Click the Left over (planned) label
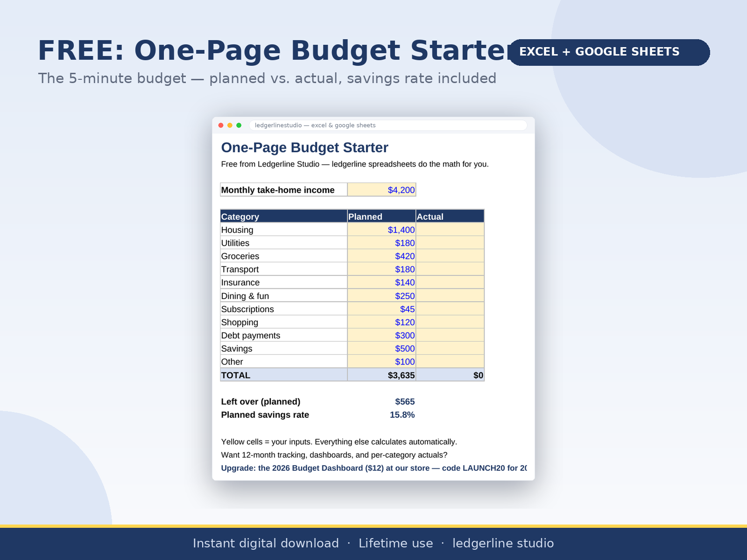Viewport: 747px width, 560px height. tap(261, 401)
